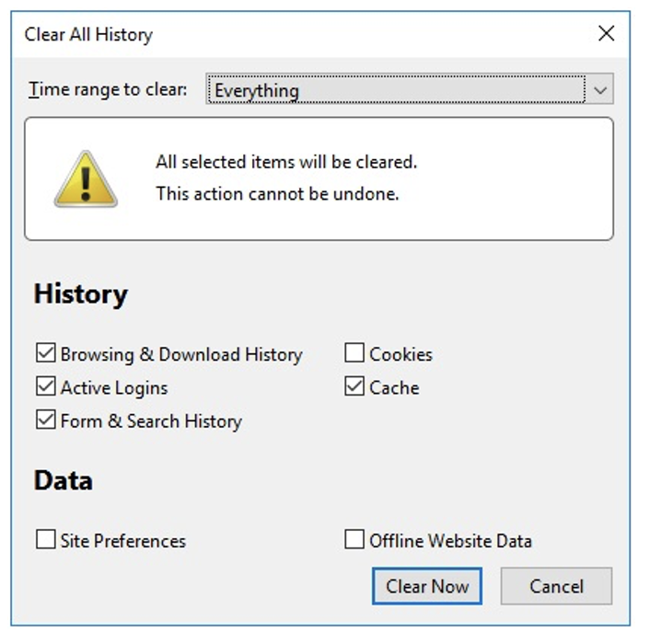Image resolution: width=650 pixels, height=644 pixels.
Task: Enable the Site Preferences checkbox
Action: coord(46,540)
